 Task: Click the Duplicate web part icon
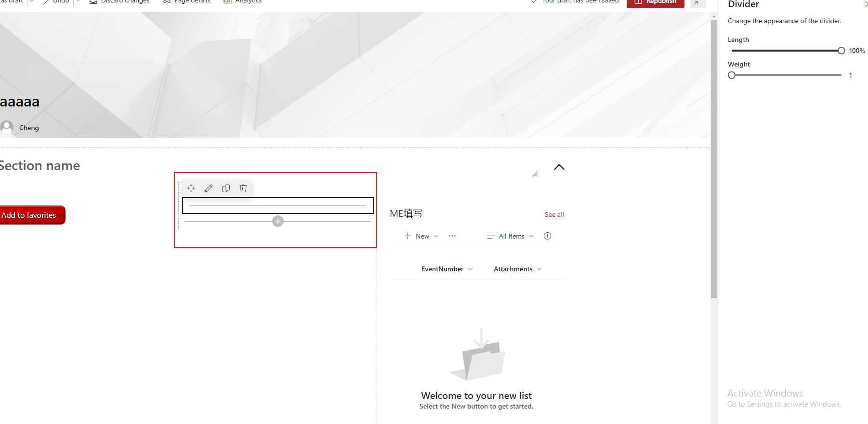coord(226,188)
